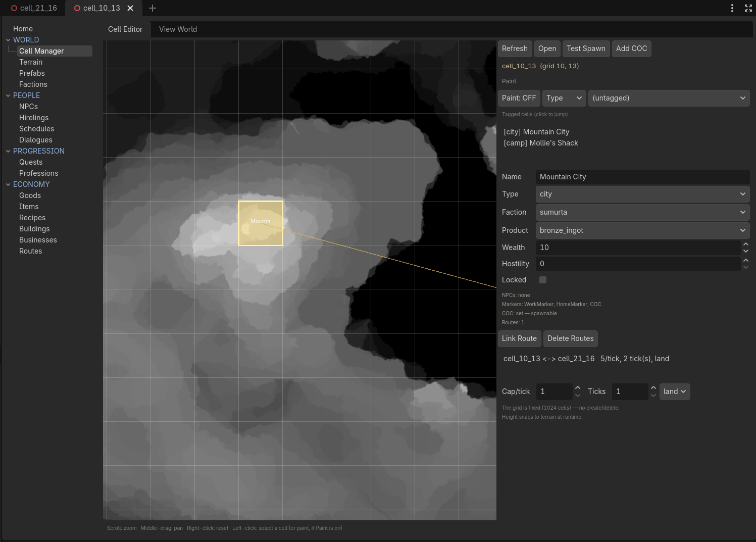Increase Wealth with up arrow
756x542 pixels.
tap(746, 244)
